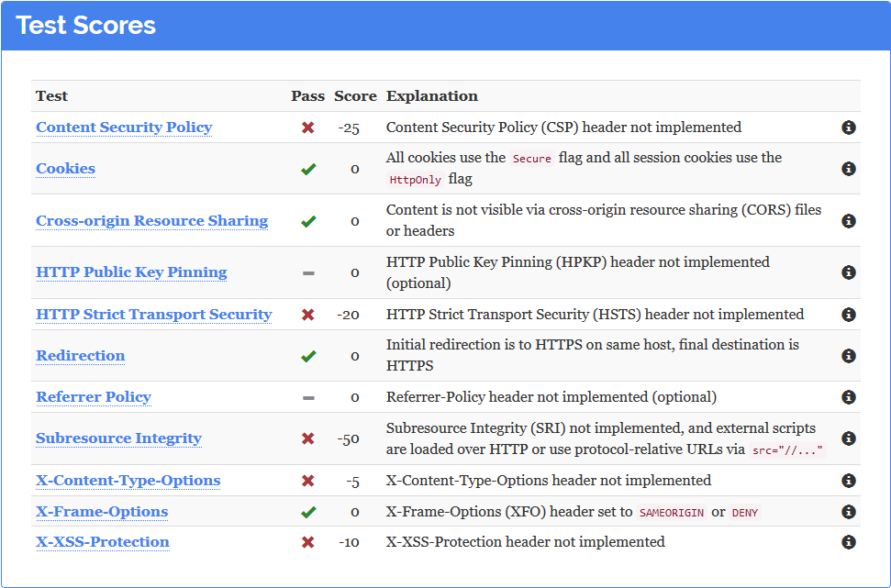Open the Subresource Integrity link
This screenshot has height=588, width=891.
pyautogui.click(x=118, y=438)
